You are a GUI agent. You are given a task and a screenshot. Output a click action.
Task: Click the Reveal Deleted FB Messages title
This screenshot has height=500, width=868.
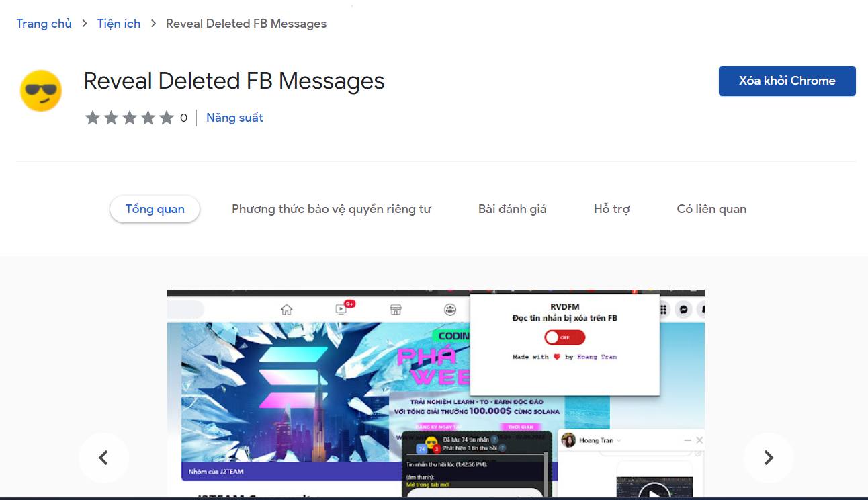pyautogui.click(x=234, y=81)
